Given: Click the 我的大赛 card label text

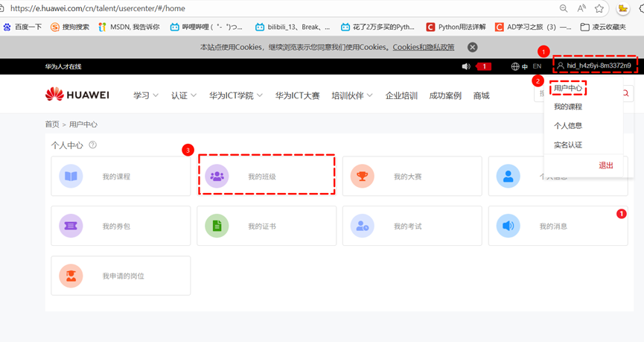Looking at the screenshot, I should pos(407,177).
